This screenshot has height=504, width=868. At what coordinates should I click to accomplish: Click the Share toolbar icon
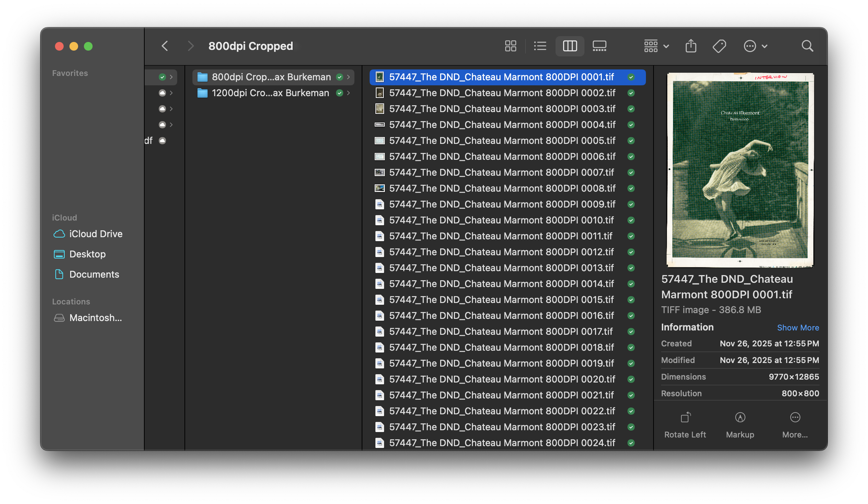click(x=691, y=46)
